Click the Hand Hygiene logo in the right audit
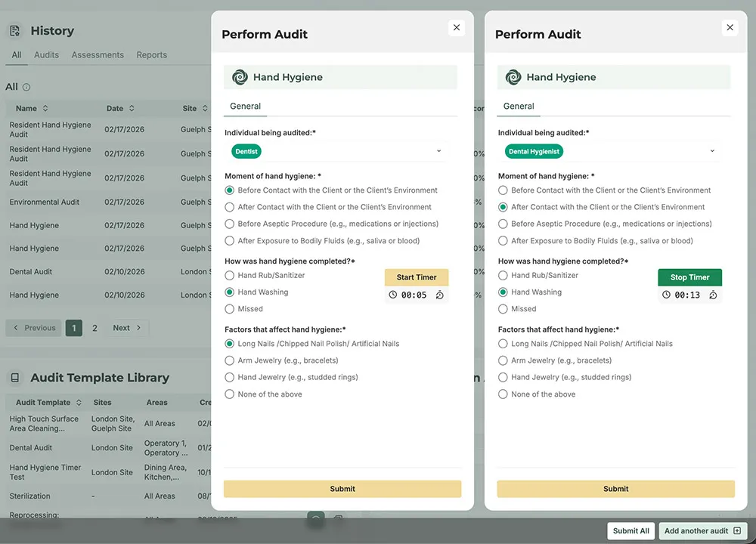The height and width of the screenshot is (544, 756). click(513, 77)
